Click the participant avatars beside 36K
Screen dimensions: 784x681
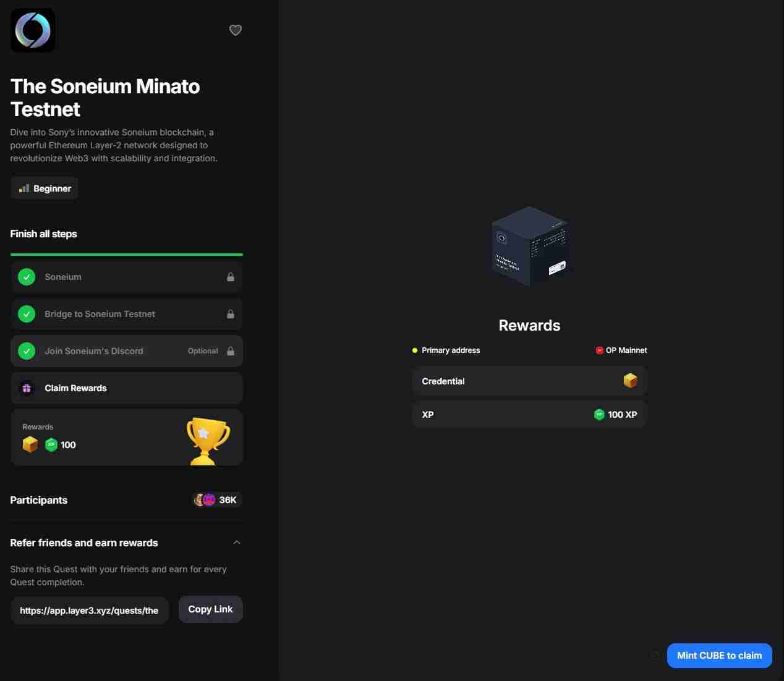click(x=205, y=500)
